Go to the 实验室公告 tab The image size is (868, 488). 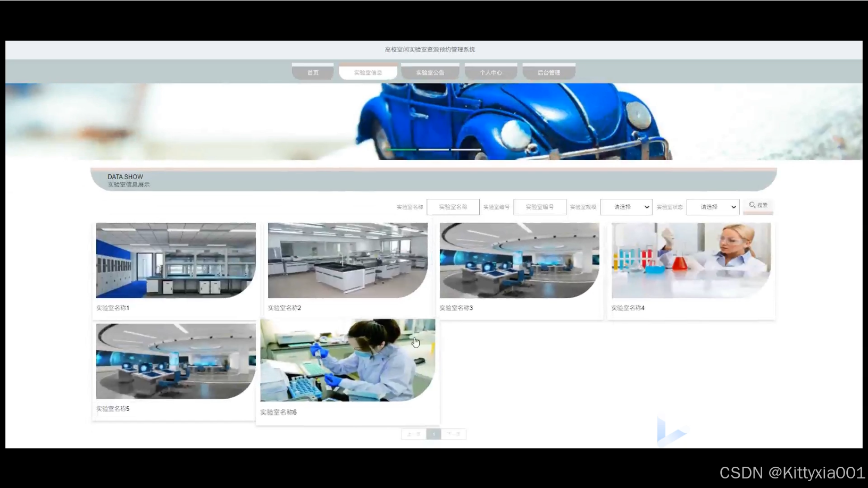point(430,72)
